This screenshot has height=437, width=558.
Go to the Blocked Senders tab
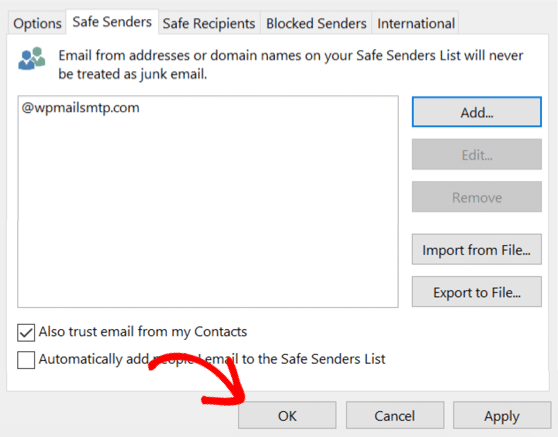click(316, 23)
